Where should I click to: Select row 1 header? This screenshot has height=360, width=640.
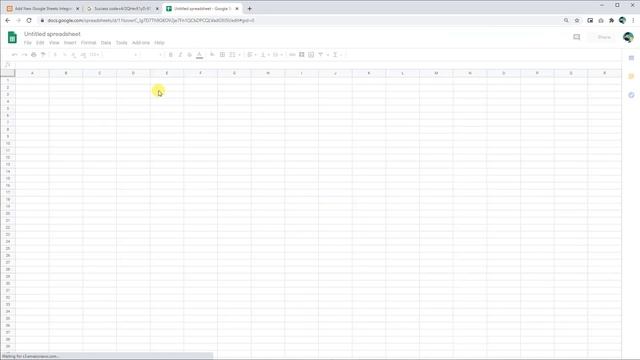[x=8, y=80]
